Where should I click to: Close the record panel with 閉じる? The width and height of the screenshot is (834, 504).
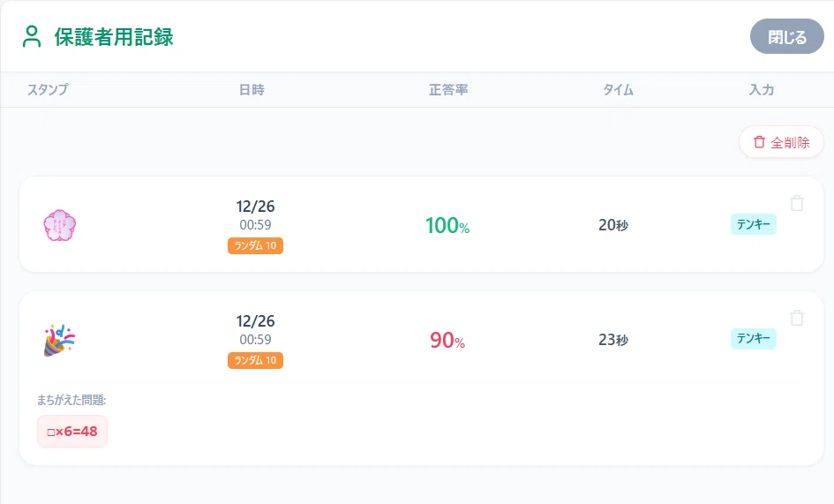[x=786, y=37]
